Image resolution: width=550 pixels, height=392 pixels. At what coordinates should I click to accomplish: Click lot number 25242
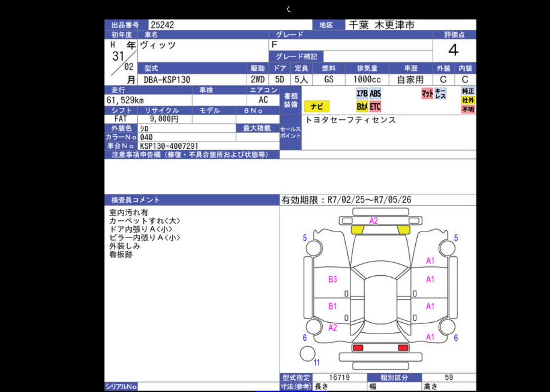point(162,25)
